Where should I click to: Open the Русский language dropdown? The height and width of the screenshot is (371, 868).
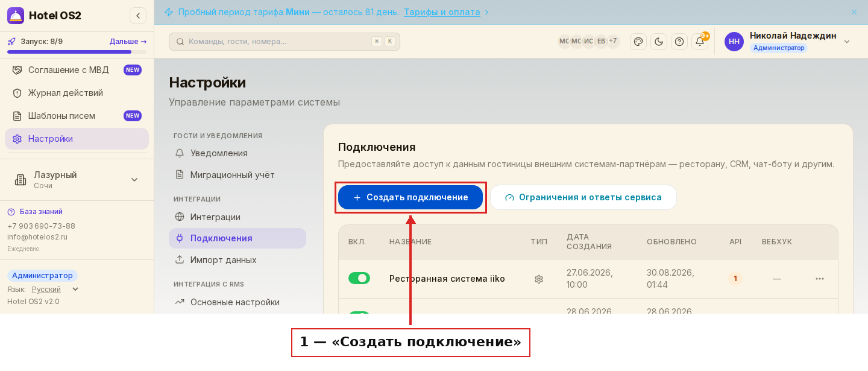(x=55, y=290)
